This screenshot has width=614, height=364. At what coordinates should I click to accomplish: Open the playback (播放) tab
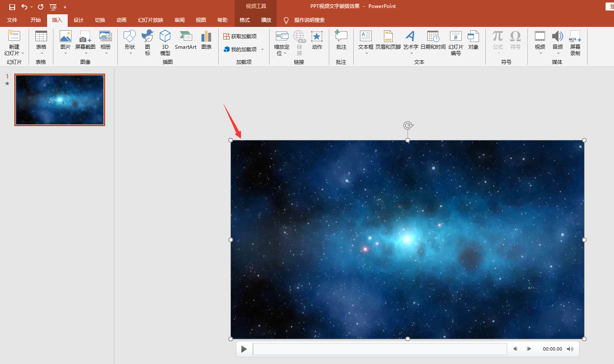coord(266,20)
